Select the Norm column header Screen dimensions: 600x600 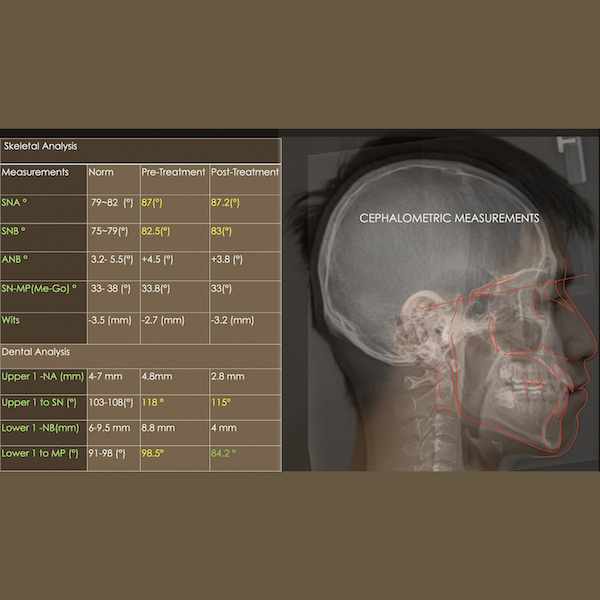click(101, 172)
